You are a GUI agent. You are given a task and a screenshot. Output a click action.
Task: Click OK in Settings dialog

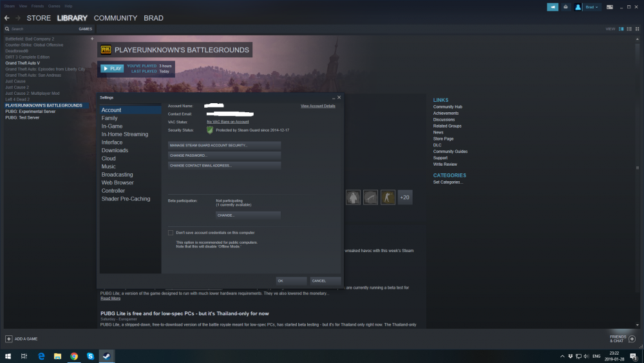291,280
